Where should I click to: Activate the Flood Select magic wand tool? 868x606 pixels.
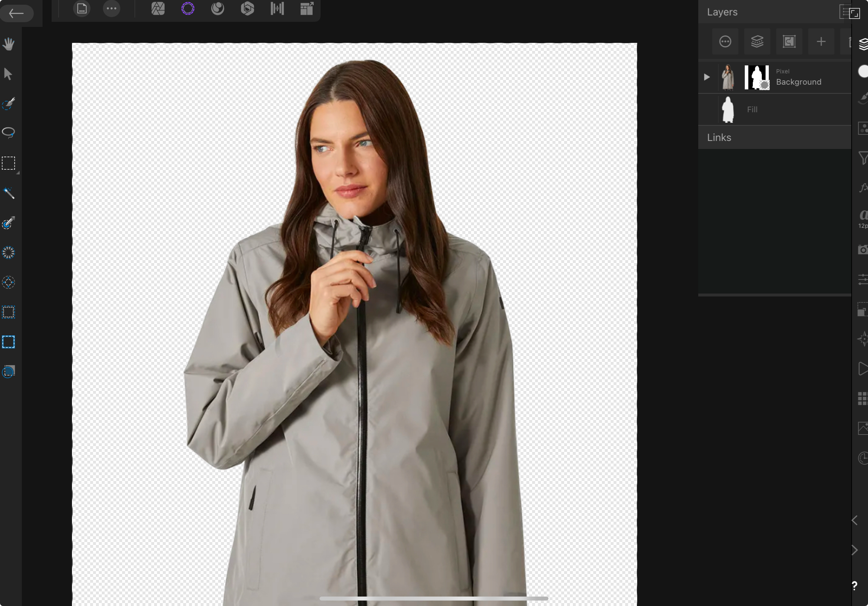[8, 193]
